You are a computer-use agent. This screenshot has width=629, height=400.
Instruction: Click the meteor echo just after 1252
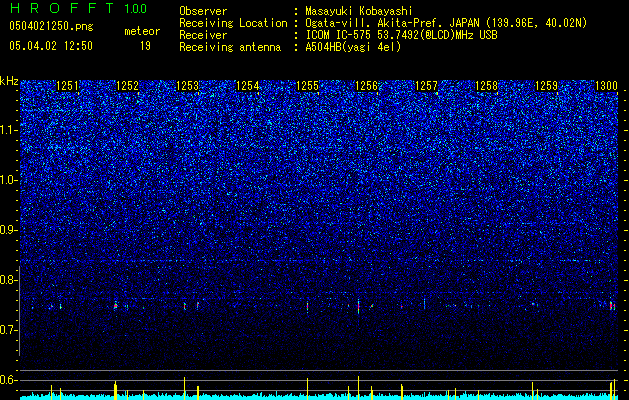[x=116, y=305]
